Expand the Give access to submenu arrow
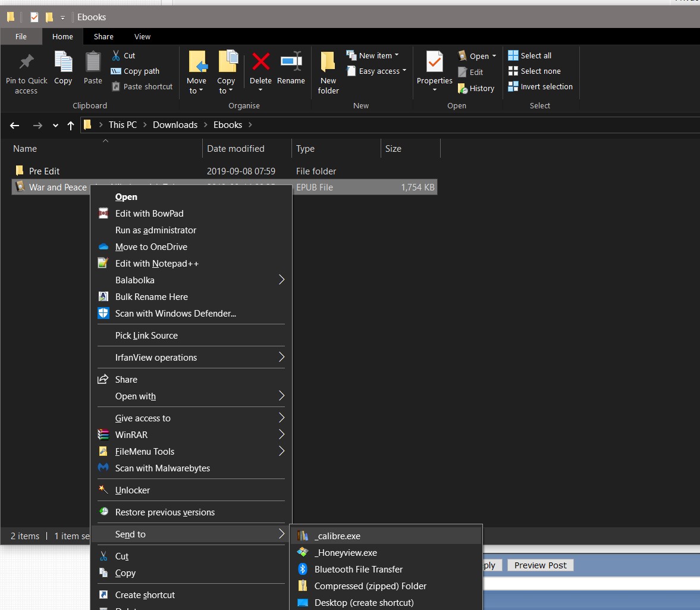This screenshot has width=700, height=610. [x=282, y=418]
